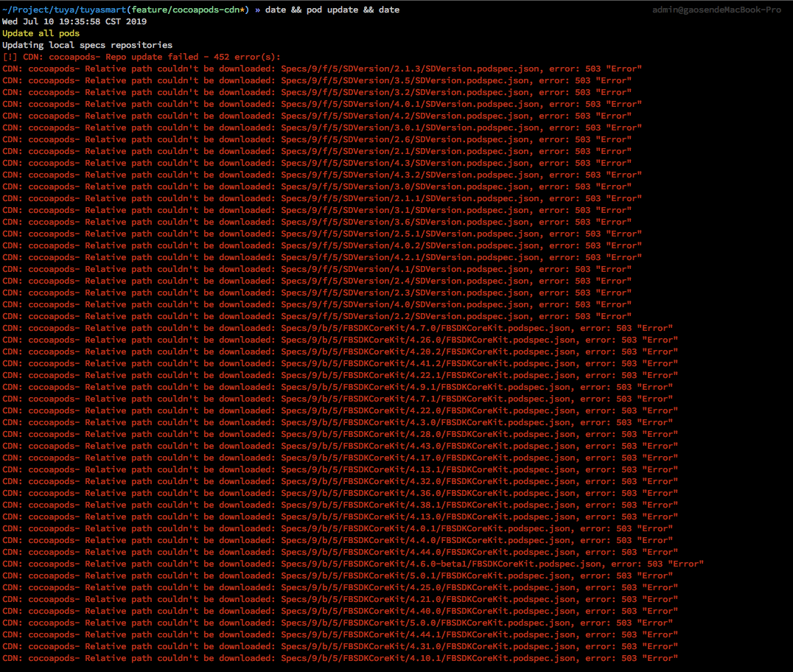Screen dimensions: 793x672
Task: Click the path 'SDVersion/3.2/SDVersion.podspec.json'
Action: pyautogui.click(x=436, y=92)
